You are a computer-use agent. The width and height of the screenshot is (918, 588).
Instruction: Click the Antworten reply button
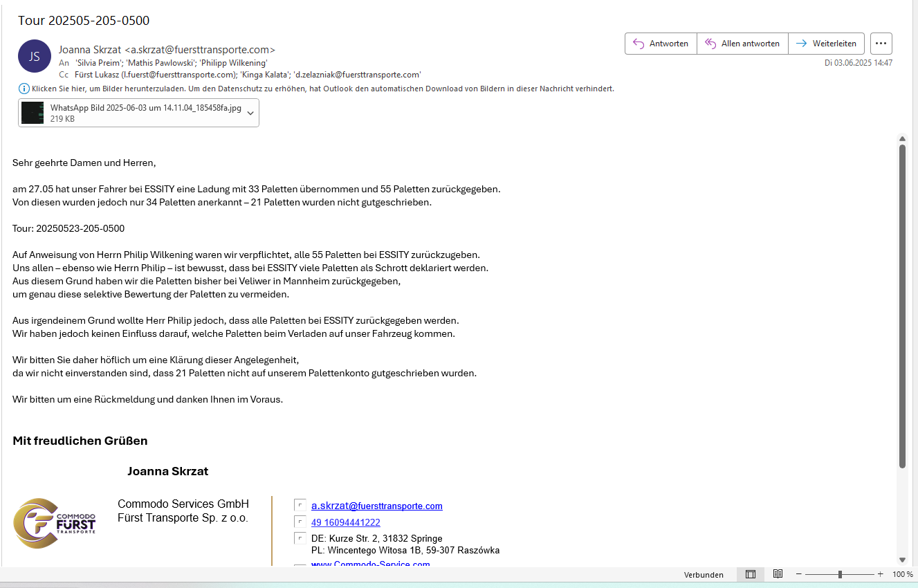(x=661, y=44)
